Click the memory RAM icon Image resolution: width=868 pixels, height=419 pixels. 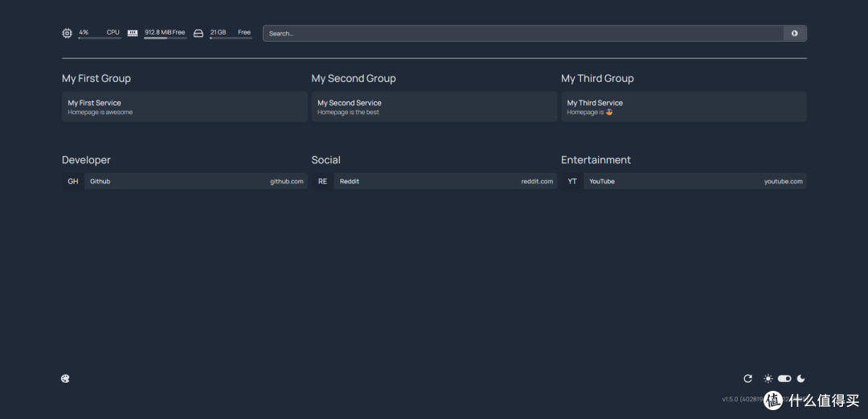(133, 33)
